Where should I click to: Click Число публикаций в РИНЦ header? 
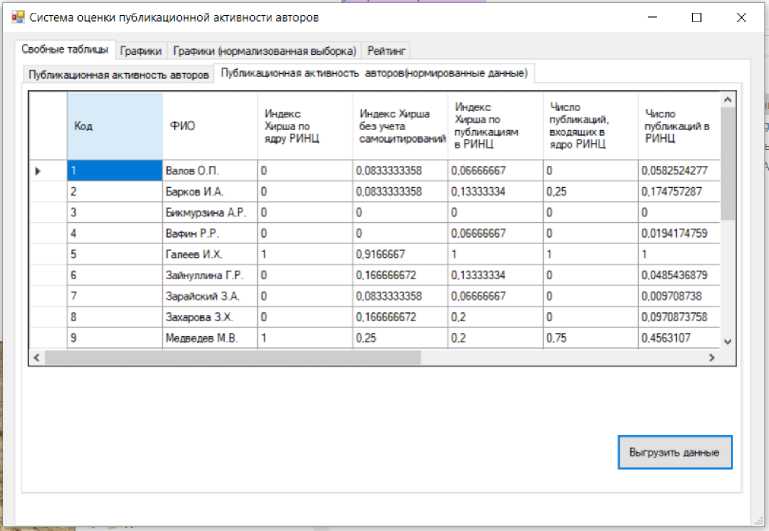tap(679, 126)
